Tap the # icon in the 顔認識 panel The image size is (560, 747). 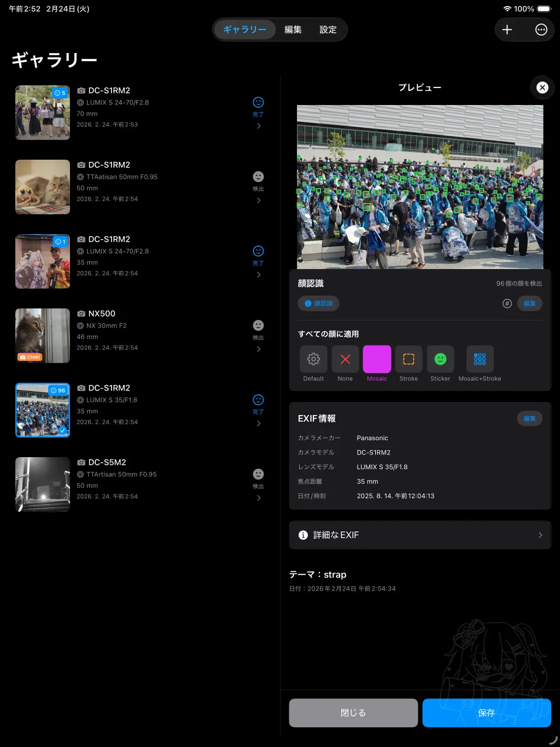(507, 303)
